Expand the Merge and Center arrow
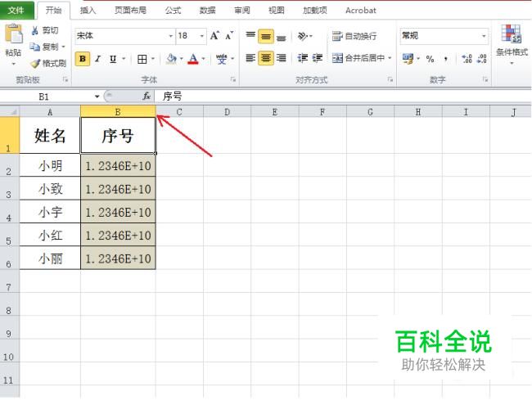 coord(390,58)
